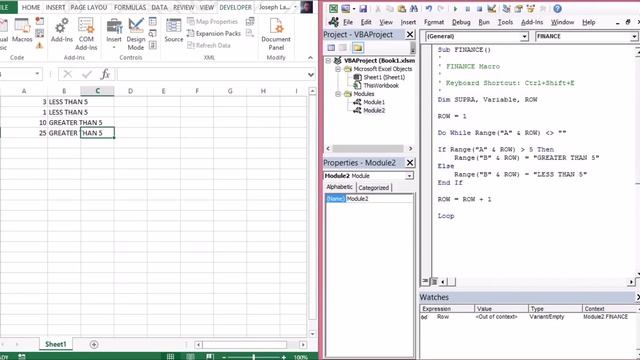Switch to Alphabetic tab in Properties

340,187
